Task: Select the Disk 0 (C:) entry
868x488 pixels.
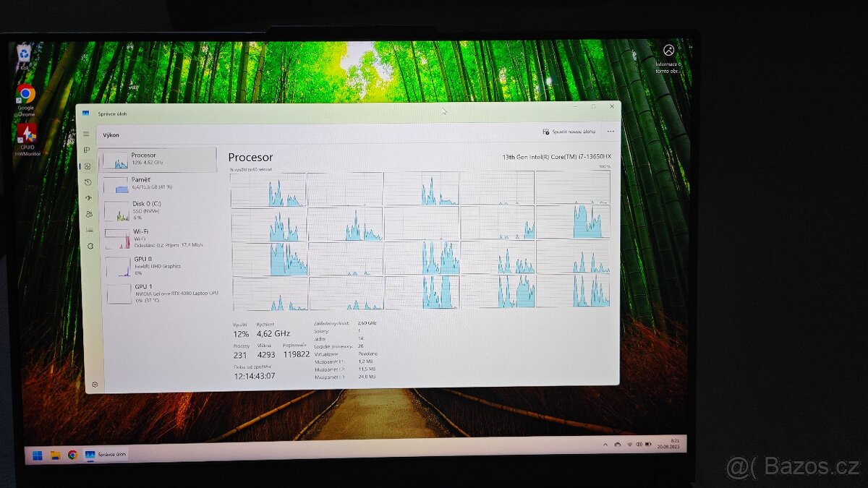Action: tap(160, 210)
